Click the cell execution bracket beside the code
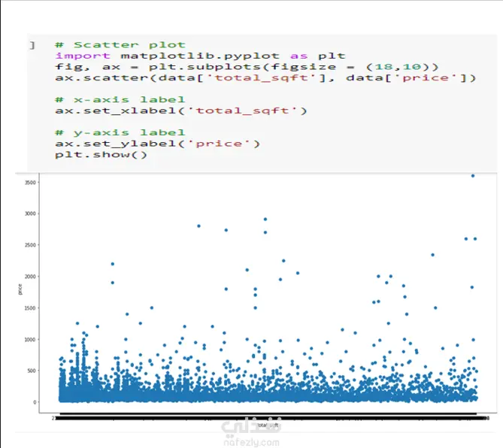Image resolution: width=503 pixels, height=448 pixels. tap(32, 45)
